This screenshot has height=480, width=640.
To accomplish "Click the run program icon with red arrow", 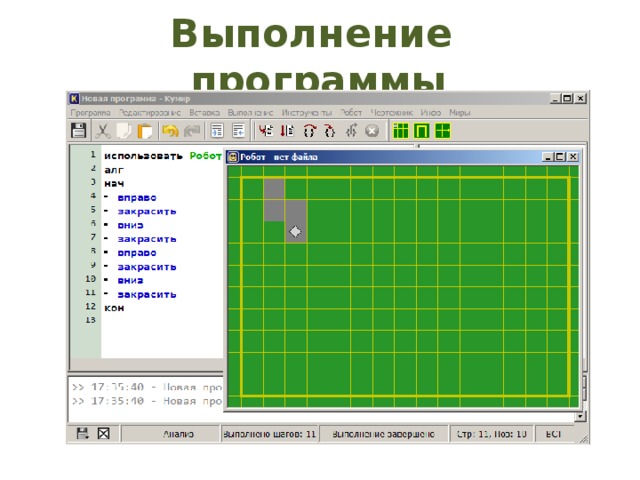I will (x=266, y=131).
